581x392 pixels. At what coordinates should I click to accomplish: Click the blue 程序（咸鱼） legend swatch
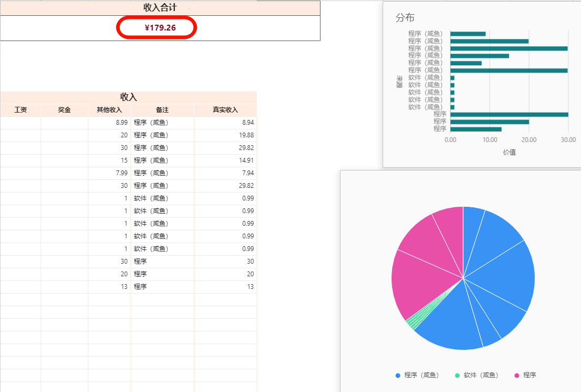tap(398, 375)
